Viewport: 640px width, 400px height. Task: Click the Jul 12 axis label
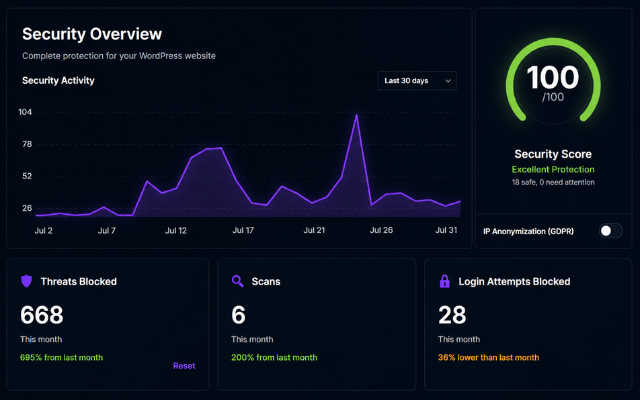[x=176, y=231]
